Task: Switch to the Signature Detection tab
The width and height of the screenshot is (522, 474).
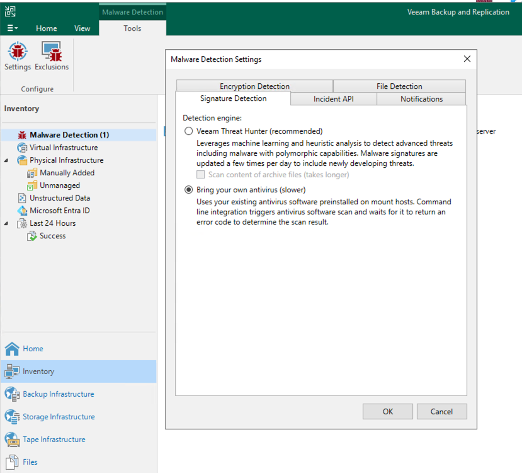Action: tap(233, 98)
